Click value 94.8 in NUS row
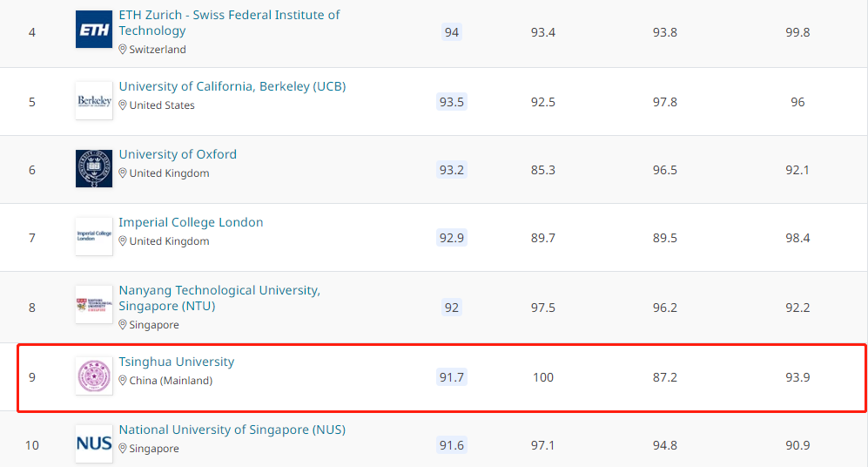This screenshot has width=868, height=467. (x=665, y=445)
